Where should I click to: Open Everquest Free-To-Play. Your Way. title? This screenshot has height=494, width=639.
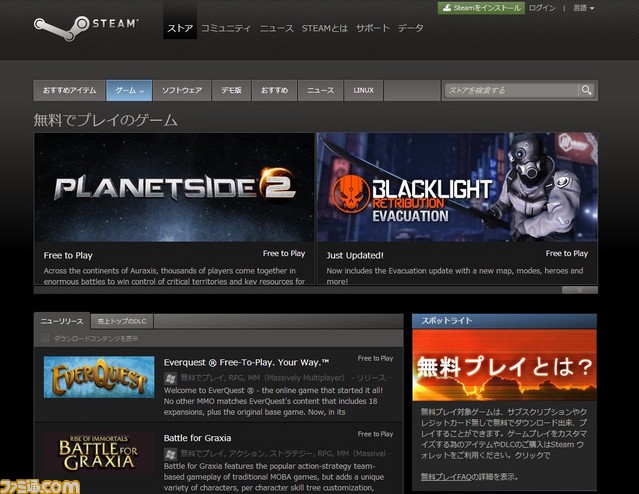246,362
